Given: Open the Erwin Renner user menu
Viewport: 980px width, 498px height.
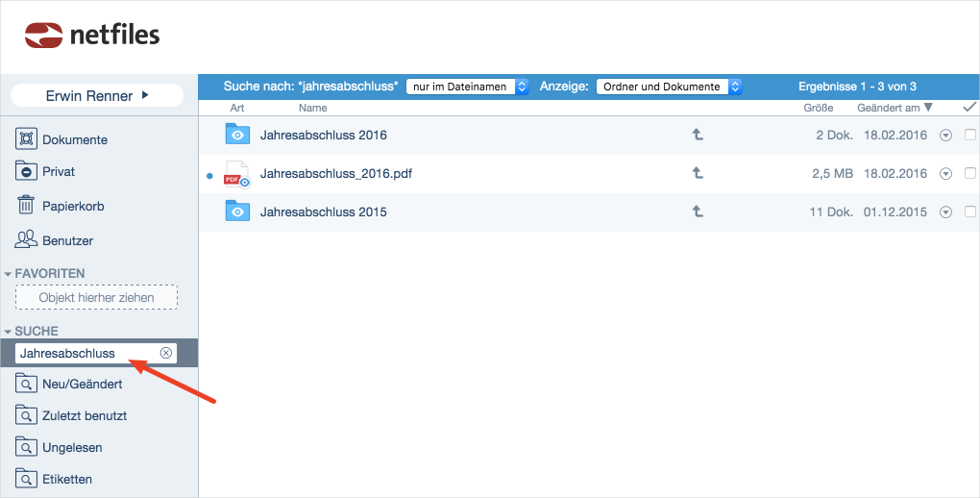Looking at the screenshot, I should point(96,95).
